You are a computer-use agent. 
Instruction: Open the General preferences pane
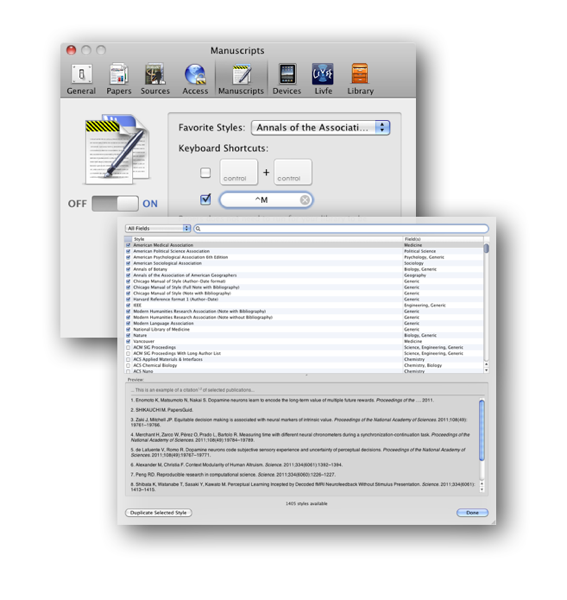[81, 80]
